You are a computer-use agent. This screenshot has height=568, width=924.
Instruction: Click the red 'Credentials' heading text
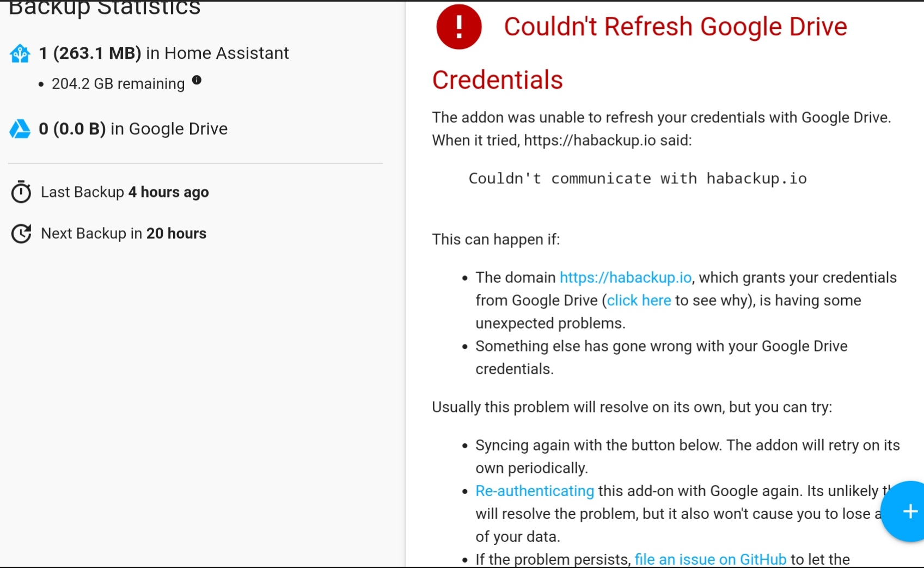click(497, 80)
